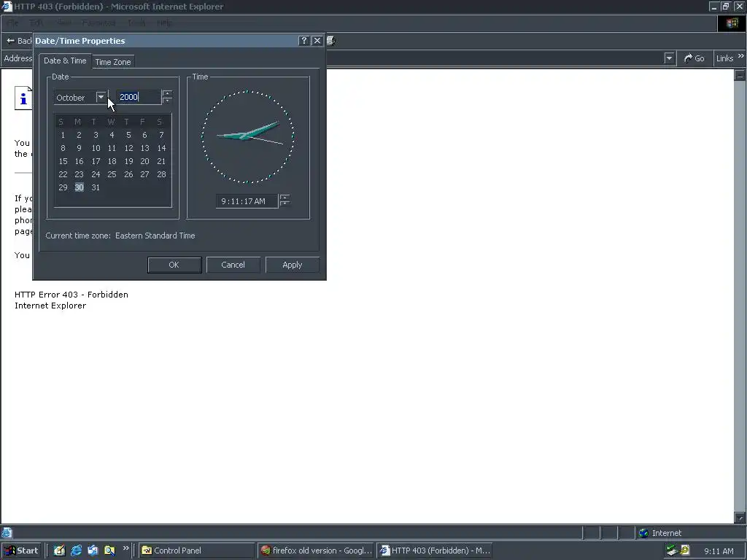747x560 pixels.
Task: Pick day 4 in the calendar
Action: [112, 135]
